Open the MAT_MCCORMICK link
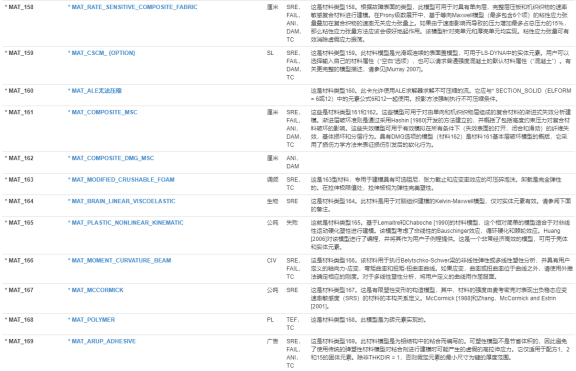 coord(96,290)
